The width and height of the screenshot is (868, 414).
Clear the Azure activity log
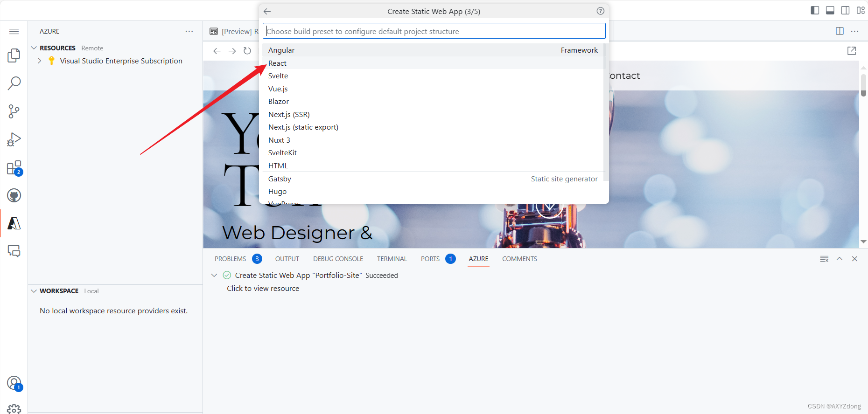824,259
